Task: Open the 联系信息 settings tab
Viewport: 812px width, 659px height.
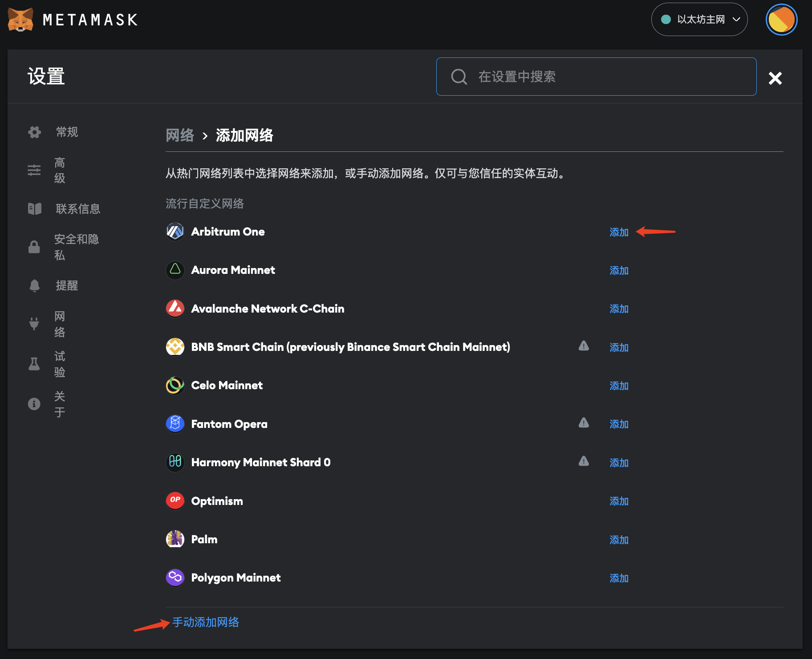Action: [x=78, y=208]
